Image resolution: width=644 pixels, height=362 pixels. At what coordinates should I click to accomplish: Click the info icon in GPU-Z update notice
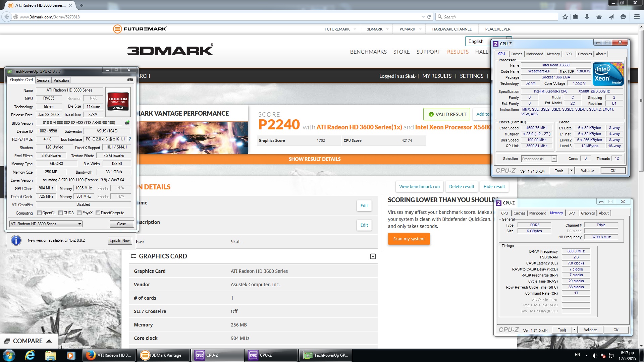pos(16,240)
